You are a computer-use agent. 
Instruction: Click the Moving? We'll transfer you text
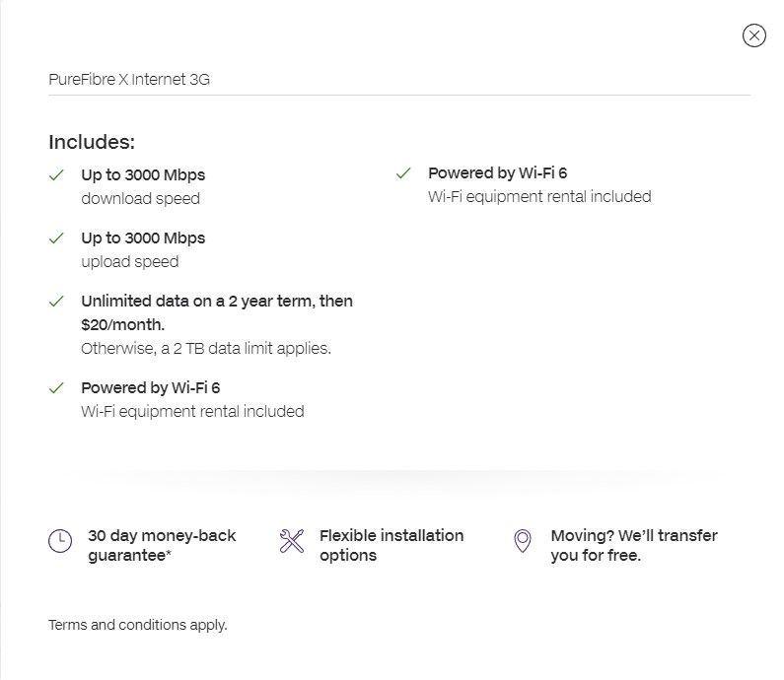(633, 545)
